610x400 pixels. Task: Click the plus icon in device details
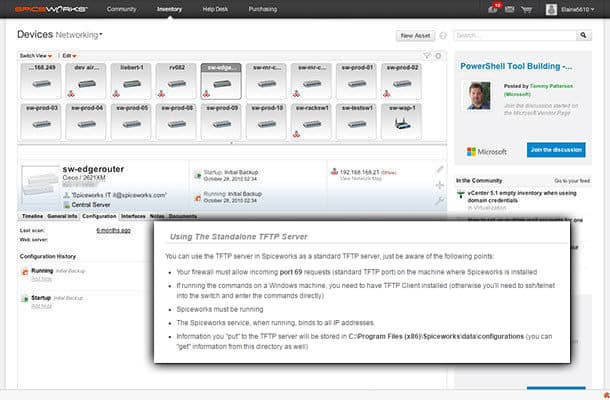click(440, 185)
